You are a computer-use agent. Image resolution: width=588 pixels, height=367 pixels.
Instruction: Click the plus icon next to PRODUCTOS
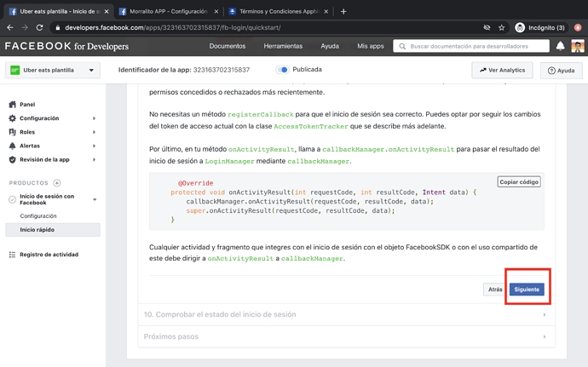click(x=57, y=183)
